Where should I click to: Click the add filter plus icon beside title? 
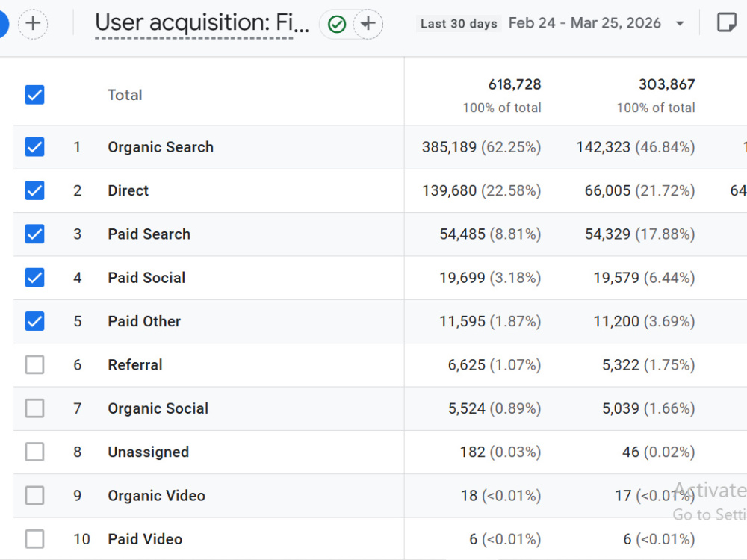(x=368, y=24)
